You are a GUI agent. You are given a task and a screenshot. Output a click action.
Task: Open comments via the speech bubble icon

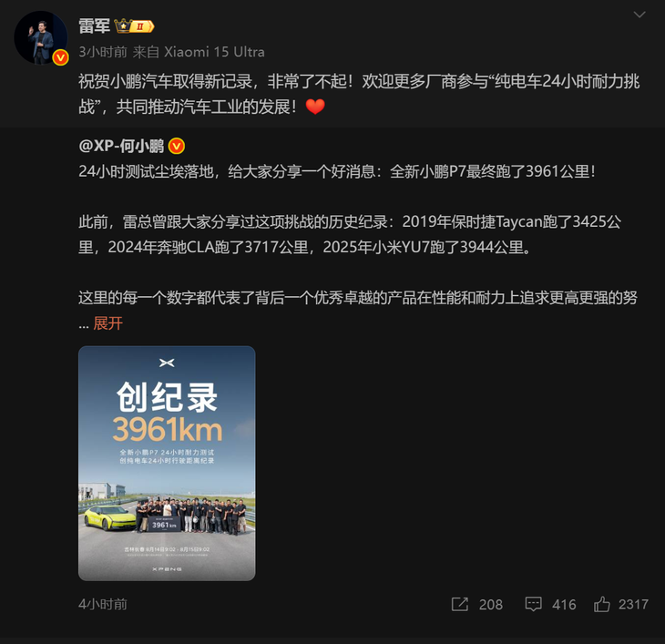tap(533, 604)
